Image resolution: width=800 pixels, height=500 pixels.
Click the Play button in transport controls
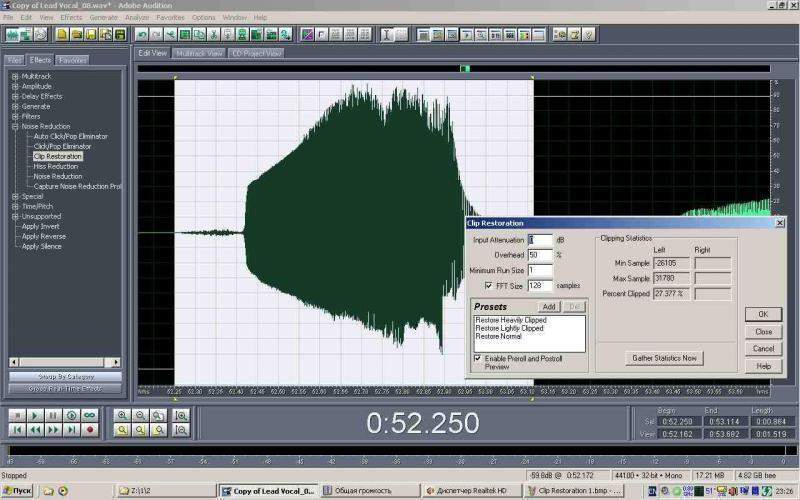(x=36, y=415)
